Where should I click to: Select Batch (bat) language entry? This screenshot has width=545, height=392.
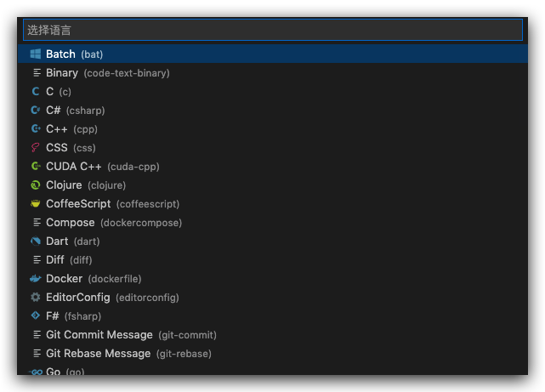pyautogui.click(x=273, y=54)
